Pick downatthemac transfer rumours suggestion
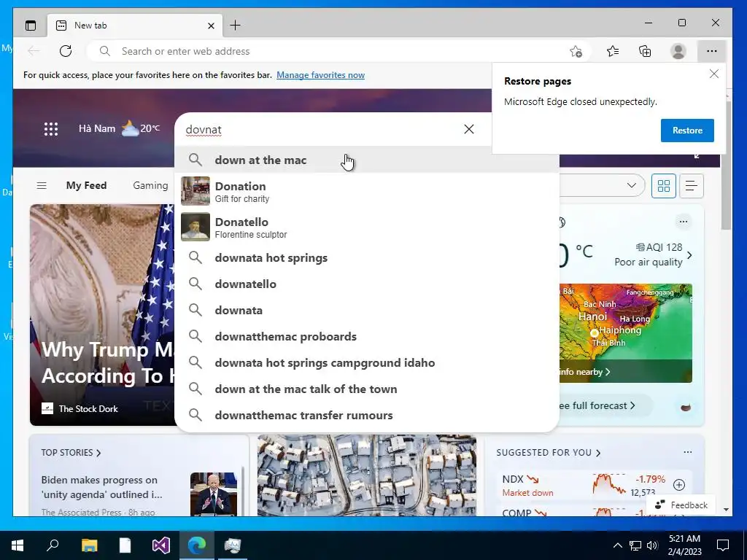This screenshot has width=747, height=560. 367,415
